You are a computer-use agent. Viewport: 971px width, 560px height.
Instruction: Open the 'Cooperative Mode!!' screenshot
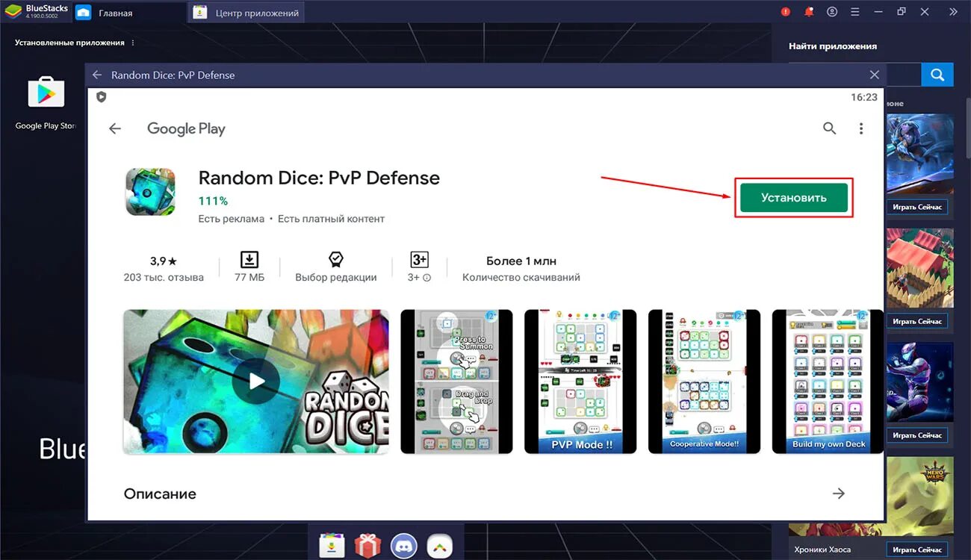point(704,382)
